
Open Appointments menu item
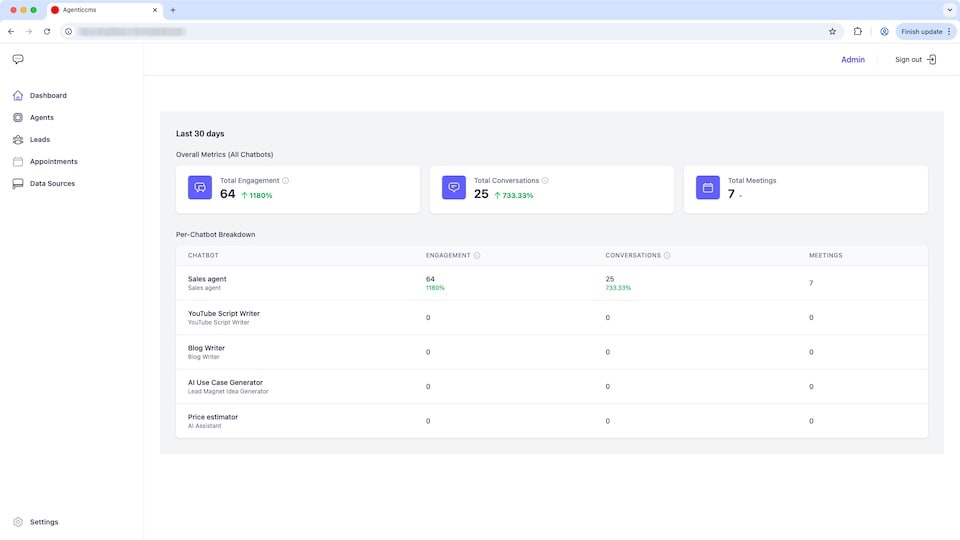point(54,162)
